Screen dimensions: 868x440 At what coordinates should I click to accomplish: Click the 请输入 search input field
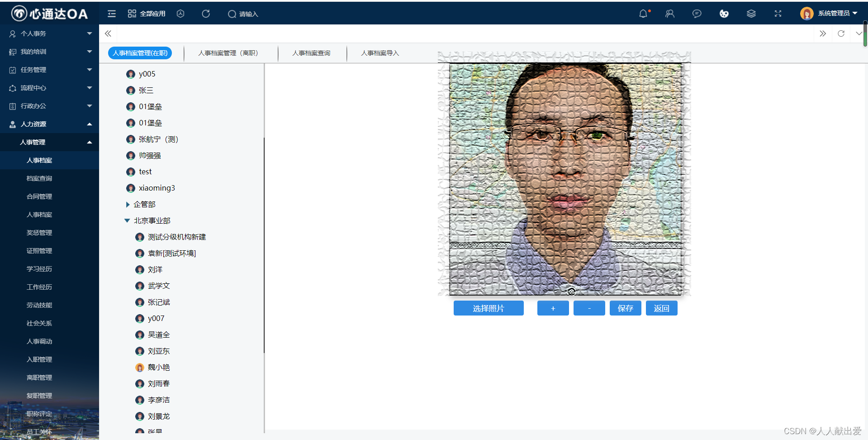click(249, 14)
